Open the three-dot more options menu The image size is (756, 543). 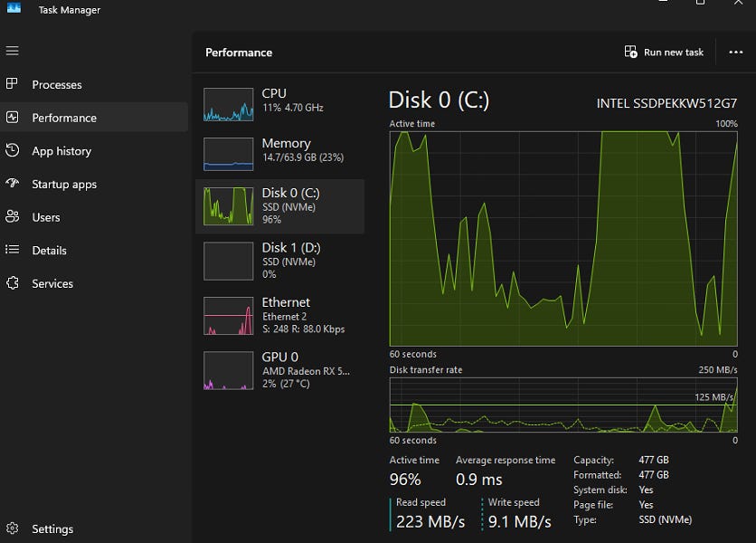pos(736,52)
